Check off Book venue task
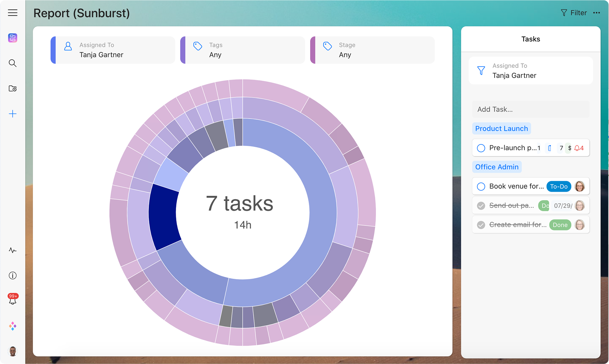 pos(481,186)
